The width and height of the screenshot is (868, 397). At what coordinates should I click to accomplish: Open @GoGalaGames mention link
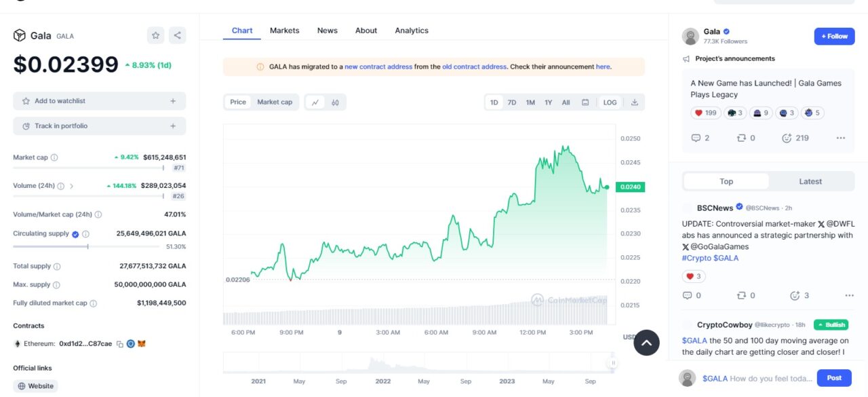click(x=715, y=246)
